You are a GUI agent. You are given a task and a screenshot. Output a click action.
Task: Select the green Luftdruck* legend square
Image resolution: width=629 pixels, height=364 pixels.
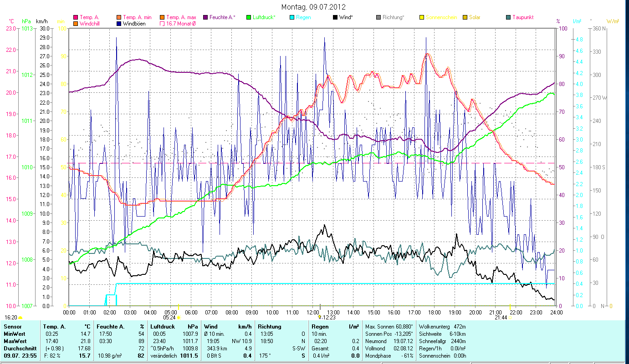click(x=249, y=17)
